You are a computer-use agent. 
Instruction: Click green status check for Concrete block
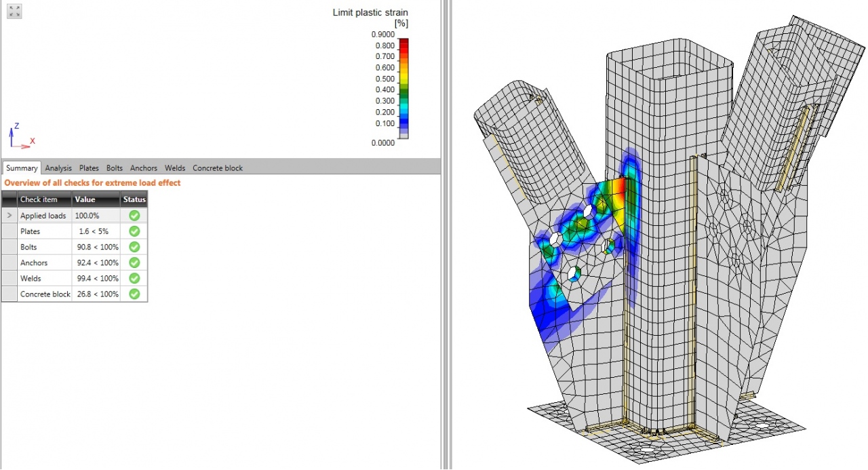click(134, 294)
